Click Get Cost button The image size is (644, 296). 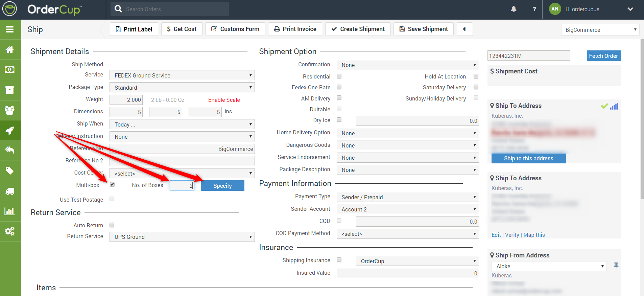coord(182,29)
